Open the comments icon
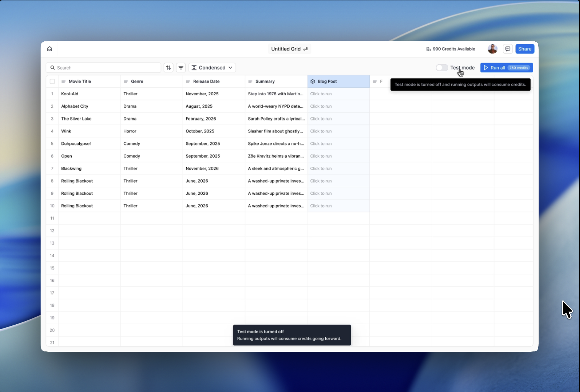Screen dimensions: 580x392 (x=508, y=49)
